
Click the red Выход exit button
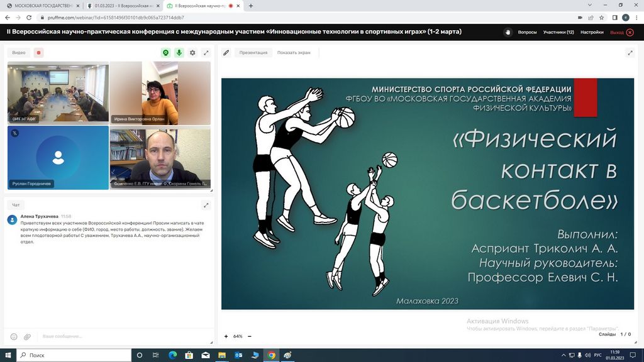coord(621,32)
